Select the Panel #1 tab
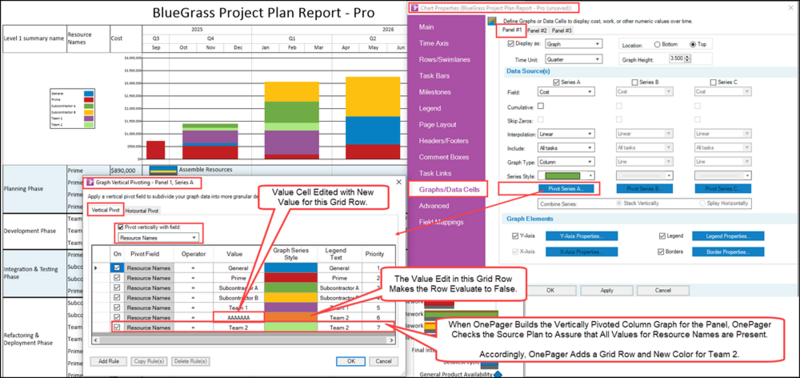The height and width of the screenshot is (378, 800). (512, 30)
